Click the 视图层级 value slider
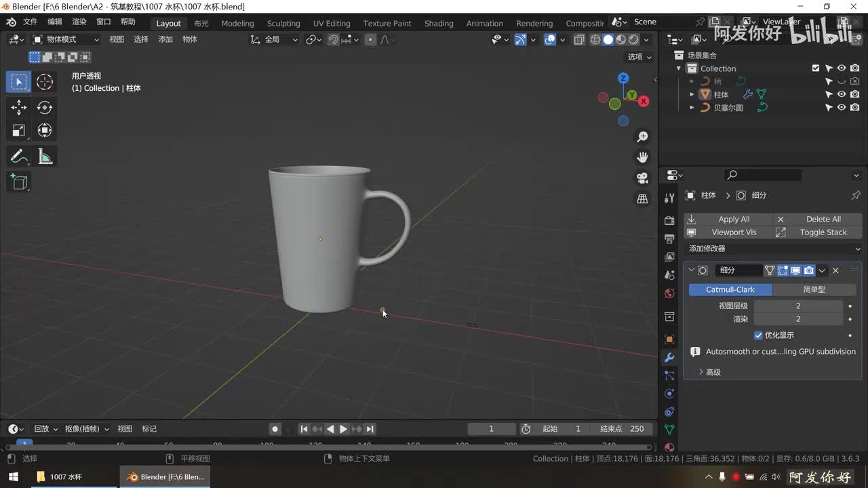Viewport: 868px width, 488px height. click(x=798, y=306)
